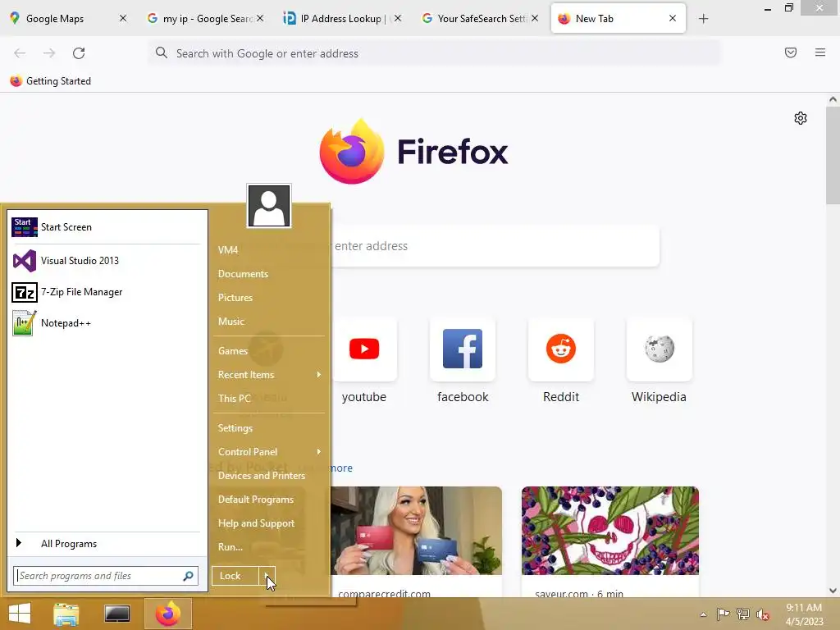The image size is (840, 630).
Task: Expand the Control Panel submenu arrow
Action: [319, 452]
